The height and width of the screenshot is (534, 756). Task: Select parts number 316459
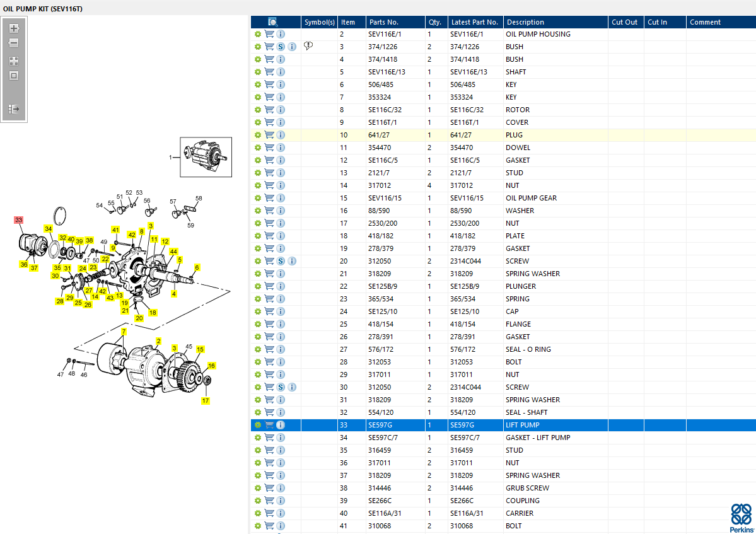[x=380, y=450]
